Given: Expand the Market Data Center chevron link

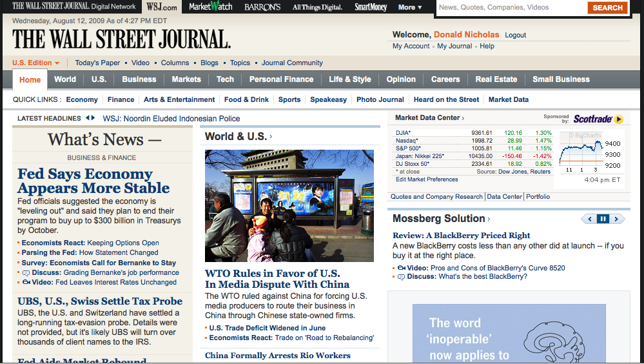Looking at the screenshot, I should [x=429, y=117].
